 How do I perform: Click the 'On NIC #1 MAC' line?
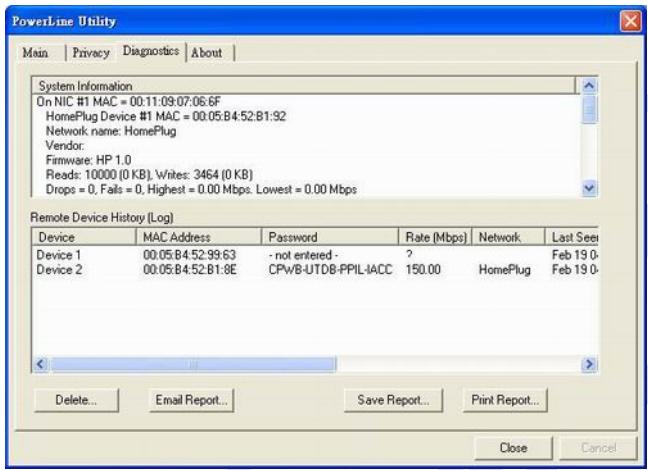[129, 101]
